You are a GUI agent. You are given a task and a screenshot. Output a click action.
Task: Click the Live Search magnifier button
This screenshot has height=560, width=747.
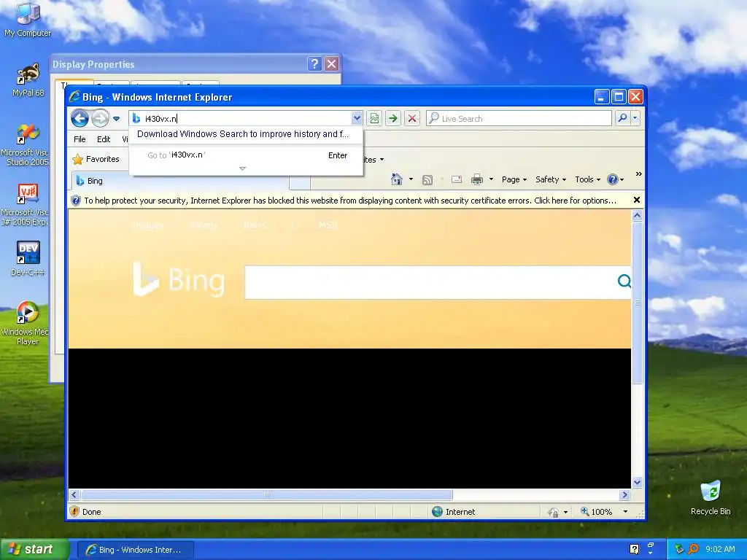point(622,118)
